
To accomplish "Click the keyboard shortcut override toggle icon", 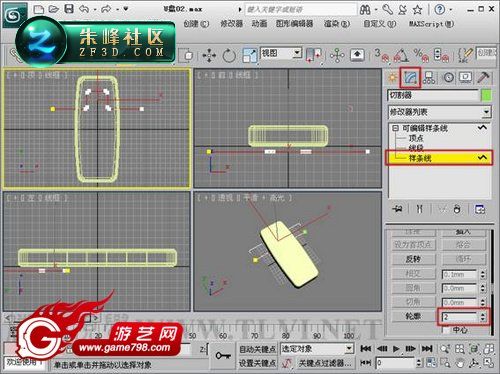I will [357, 55].
